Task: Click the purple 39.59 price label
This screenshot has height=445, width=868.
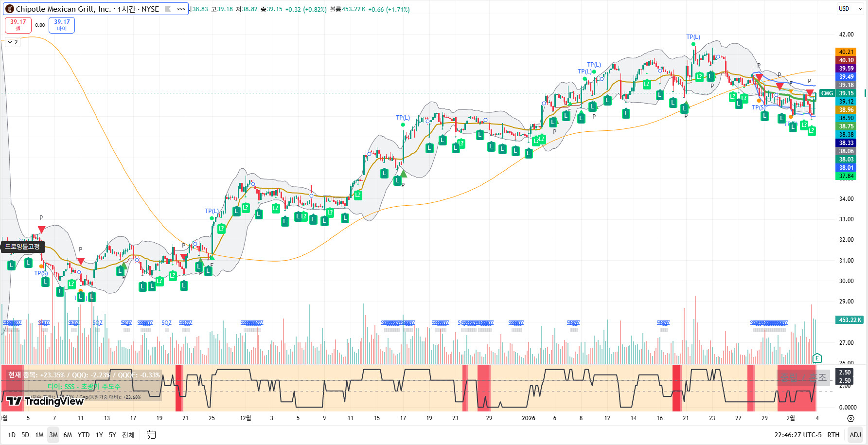Action: 846,69
